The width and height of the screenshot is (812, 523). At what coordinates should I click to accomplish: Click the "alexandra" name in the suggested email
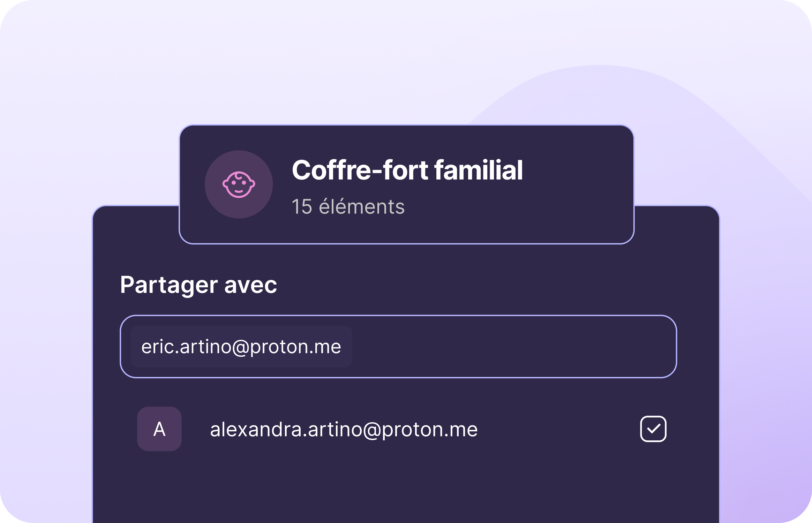(256, 429)
